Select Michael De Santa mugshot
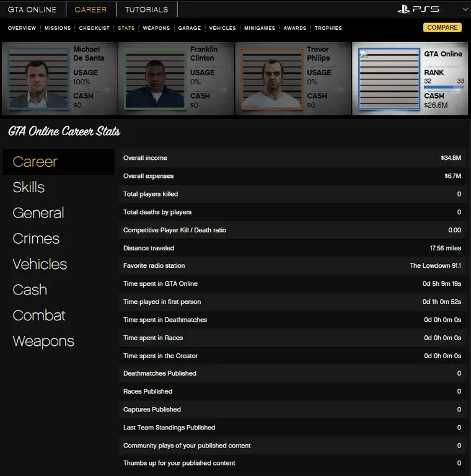Viewport: 471px width, 476px height. [35, 79]
